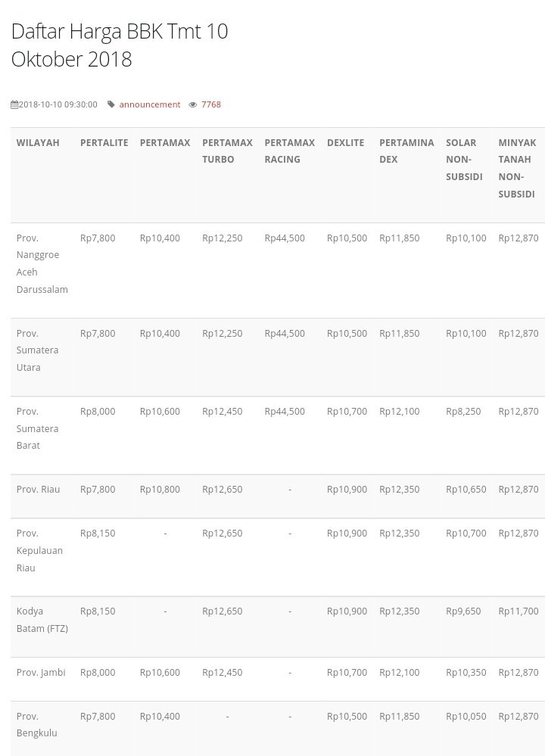This screenshot has width=545, height=756.
Task: Select the PERTALITE column header
Action: click(x=104, y=143)
